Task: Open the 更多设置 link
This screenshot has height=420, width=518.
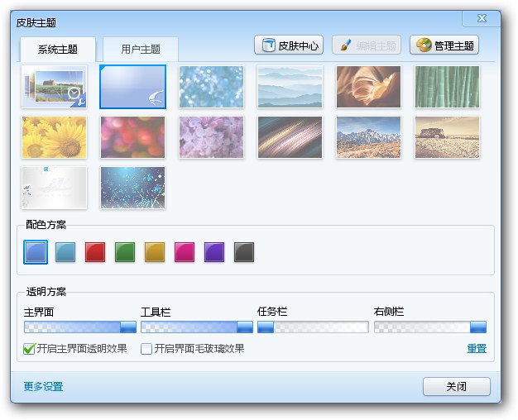Action: [43, 386]
